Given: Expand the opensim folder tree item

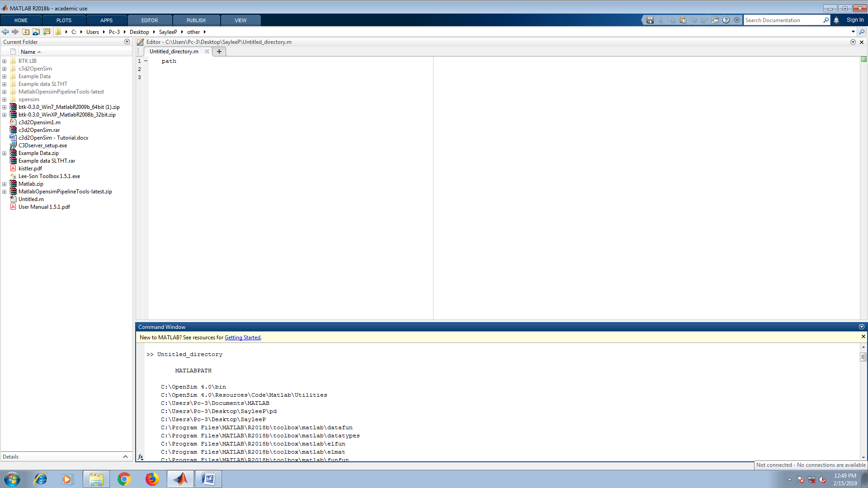Looking at the screenshot, I should point(5,99).
